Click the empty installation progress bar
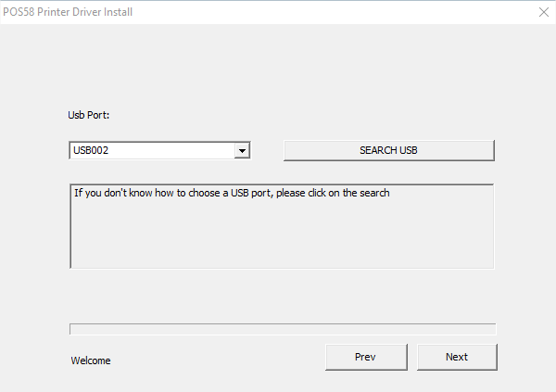 (283, 329)
